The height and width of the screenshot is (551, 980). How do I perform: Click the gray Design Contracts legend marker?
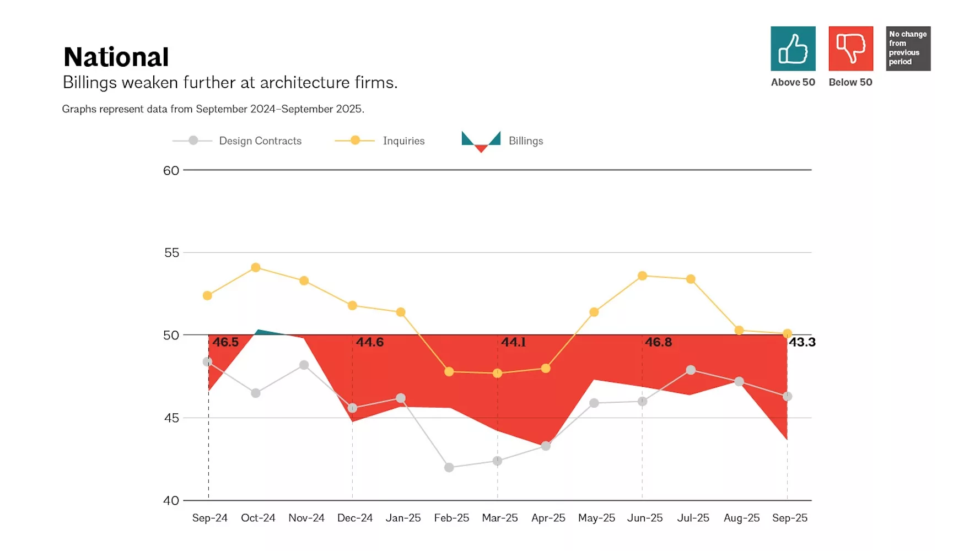pyautogui.click(x=193, y=141)
